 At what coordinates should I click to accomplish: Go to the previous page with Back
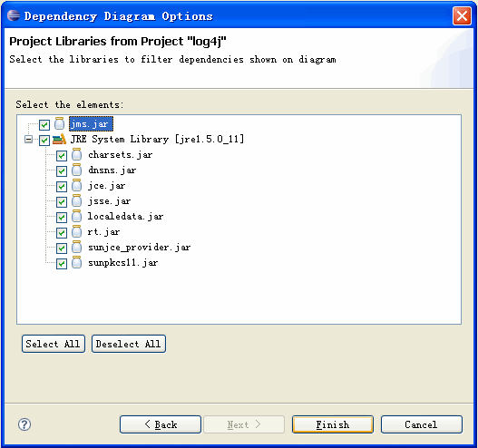pyautogui.click(x=161, y=424)
